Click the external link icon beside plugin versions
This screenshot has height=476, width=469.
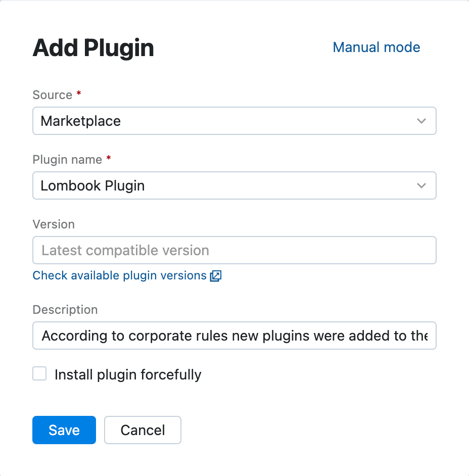pos(216,276)
